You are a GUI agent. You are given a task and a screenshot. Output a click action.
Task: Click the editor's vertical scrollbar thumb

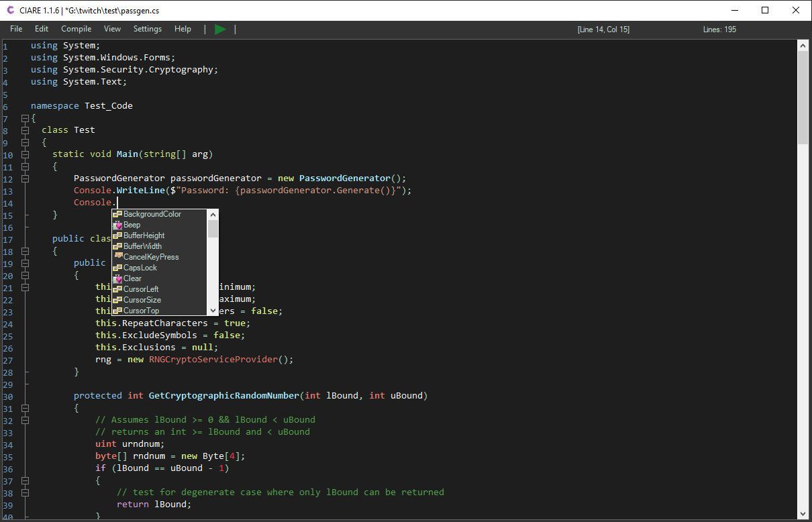[x=803, y=97]
